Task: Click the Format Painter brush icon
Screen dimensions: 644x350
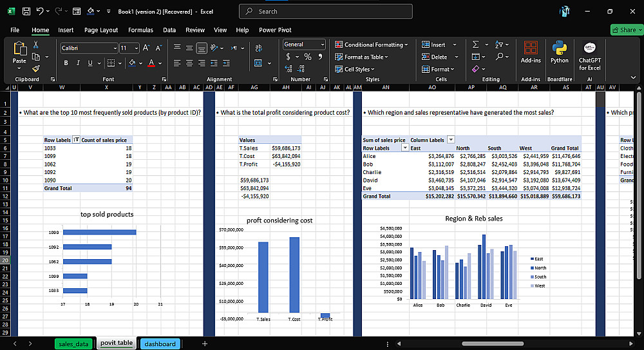Action: 36,68
